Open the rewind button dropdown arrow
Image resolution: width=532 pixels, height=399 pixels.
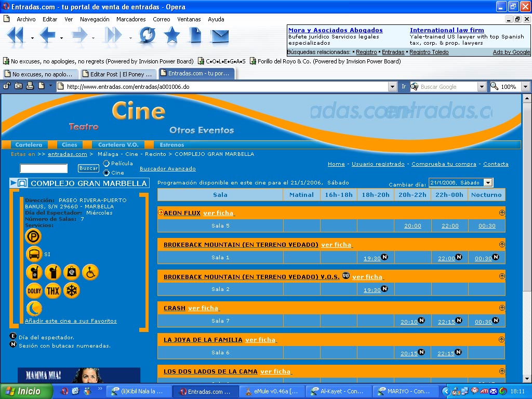[x=32, y=38]
